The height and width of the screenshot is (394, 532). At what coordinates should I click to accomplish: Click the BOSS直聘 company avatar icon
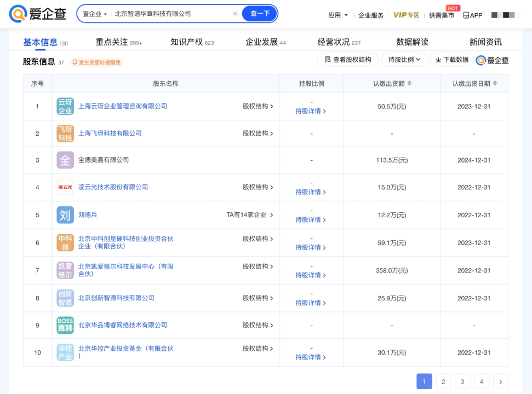point(65,325)
